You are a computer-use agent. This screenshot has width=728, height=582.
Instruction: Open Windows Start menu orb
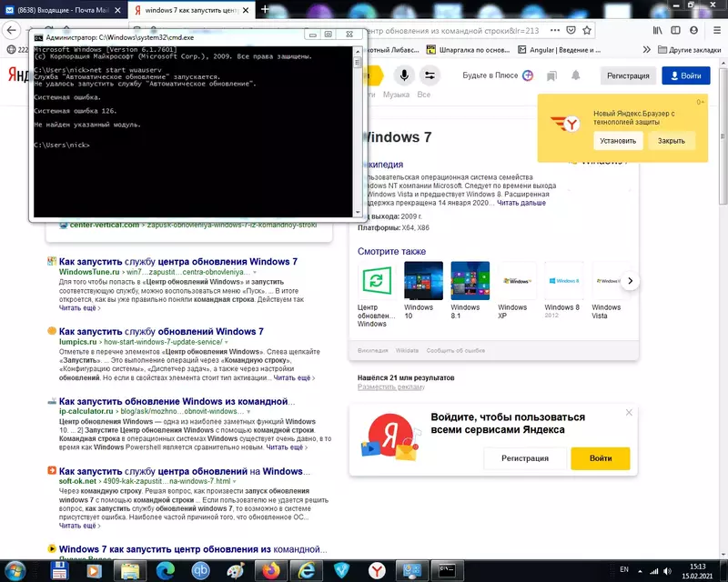[15, 571]
